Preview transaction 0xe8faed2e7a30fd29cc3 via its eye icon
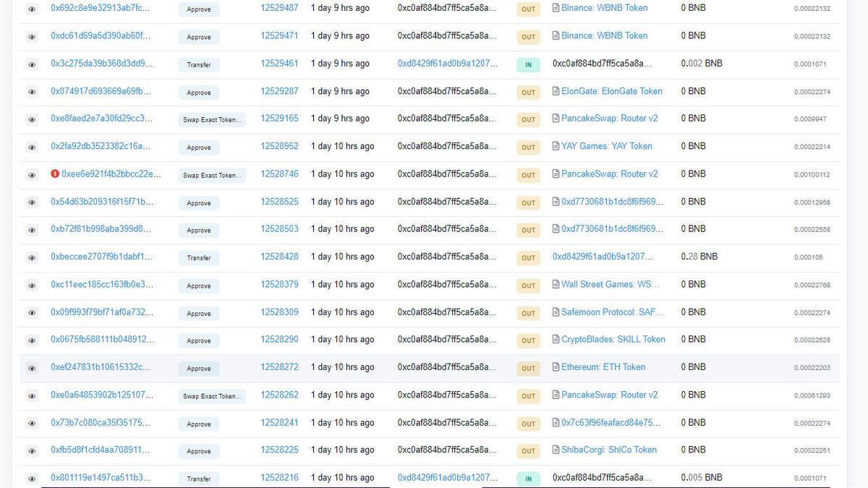 click(32, 120)
